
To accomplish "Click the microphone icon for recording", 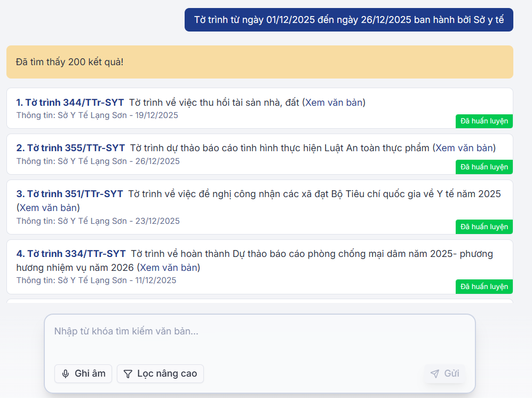I will pos(66,374).
